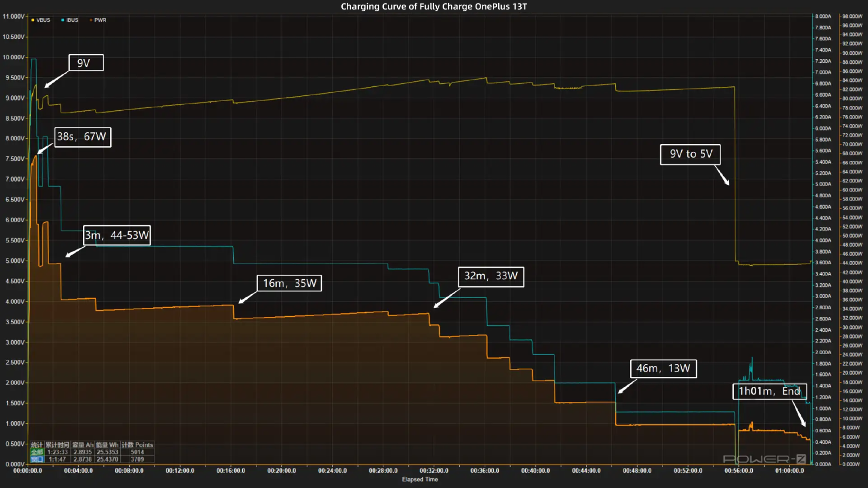Click the 00:44:00.0 time axis tick
Viewport: 868px width, 488px height.
click(586, 471)
